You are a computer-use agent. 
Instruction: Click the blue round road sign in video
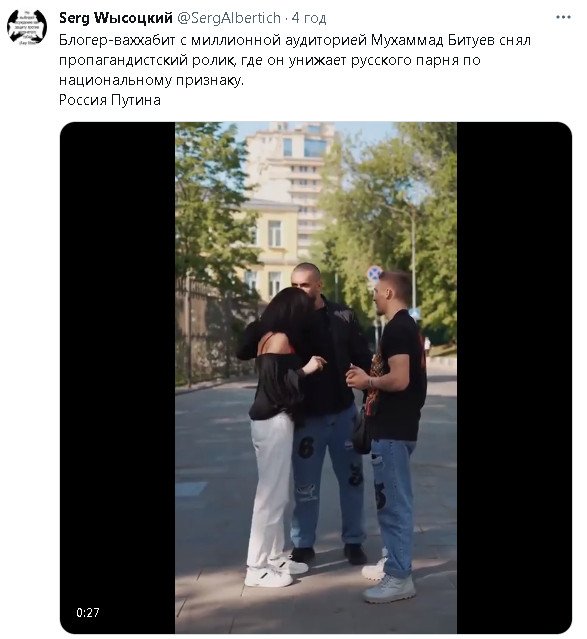point(374,273)
